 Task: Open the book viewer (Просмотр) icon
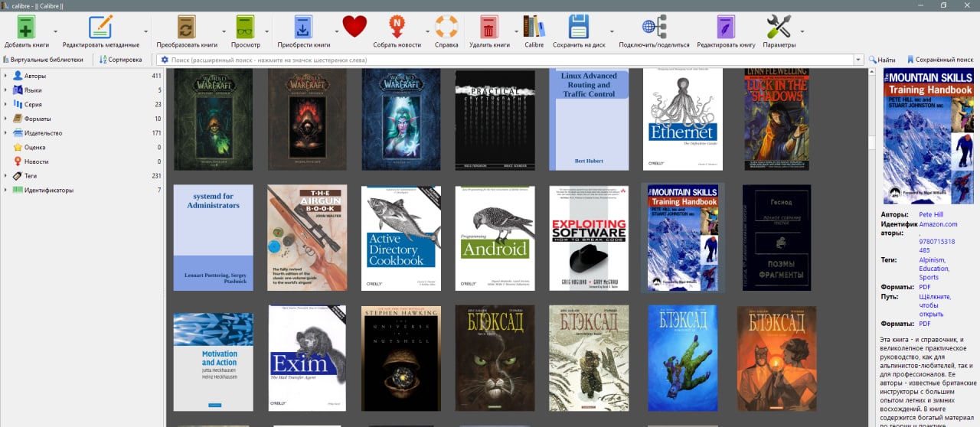point(246,27)
